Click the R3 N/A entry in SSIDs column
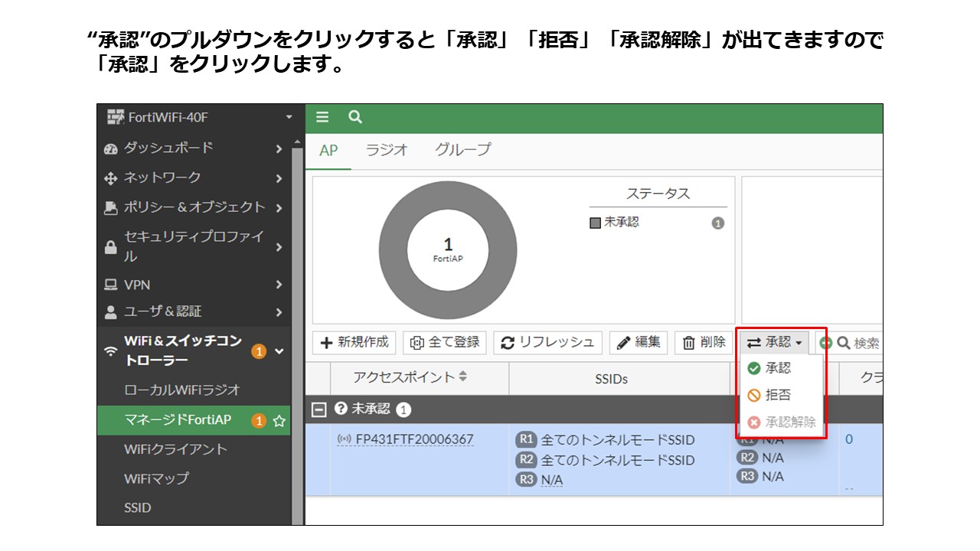Screen dimensions: 980x551 [x=541, y=480]
